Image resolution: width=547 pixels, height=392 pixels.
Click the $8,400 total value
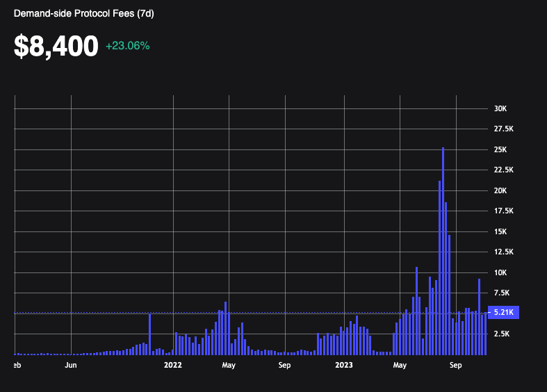click(x=56, y=46)
